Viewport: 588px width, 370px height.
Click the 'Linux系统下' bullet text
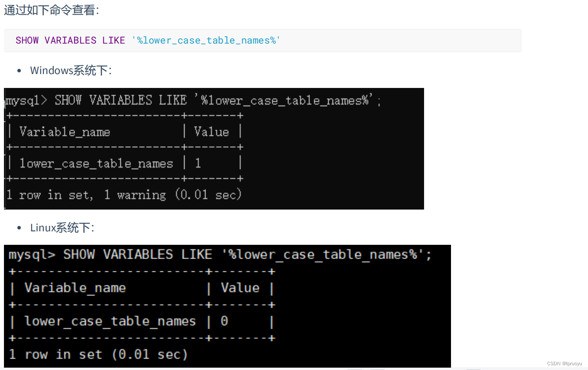[62, 228]
